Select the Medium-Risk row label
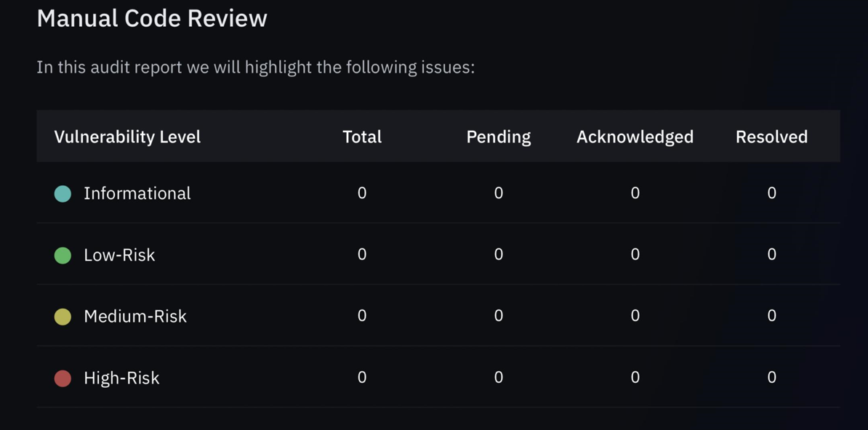 click(x=135, y=317)
